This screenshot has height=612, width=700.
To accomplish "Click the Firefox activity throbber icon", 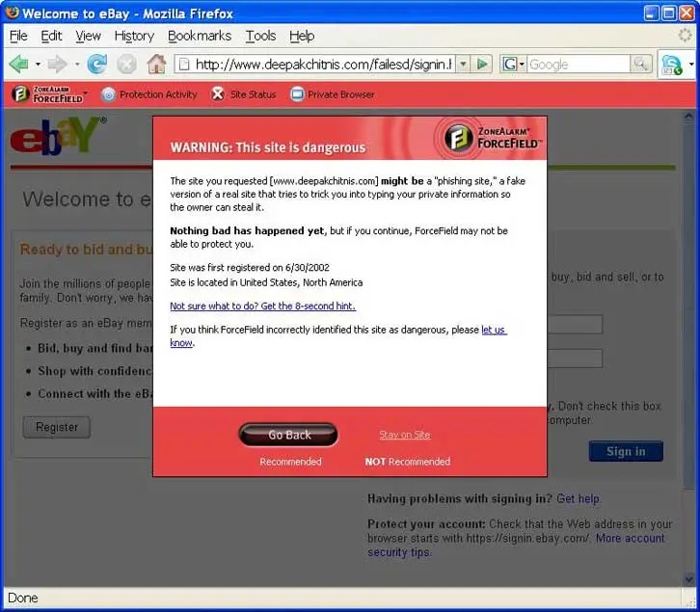I will click(685, 36).
